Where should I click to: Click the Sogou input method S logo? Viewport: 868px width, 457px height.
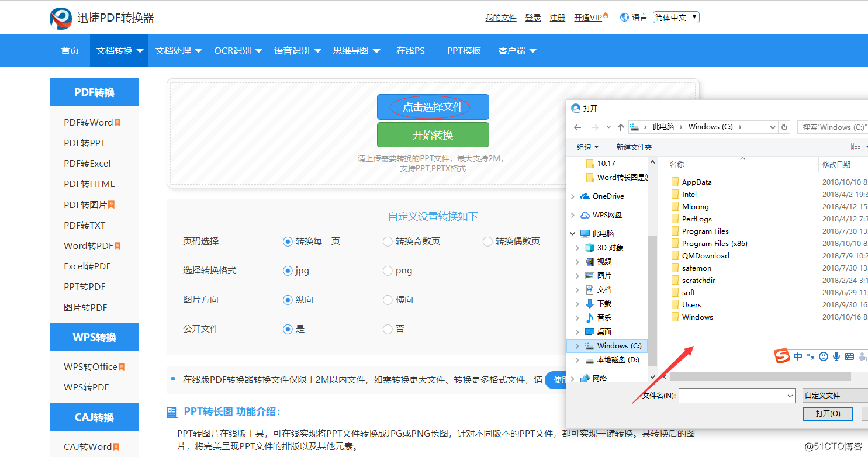(782, 356)
